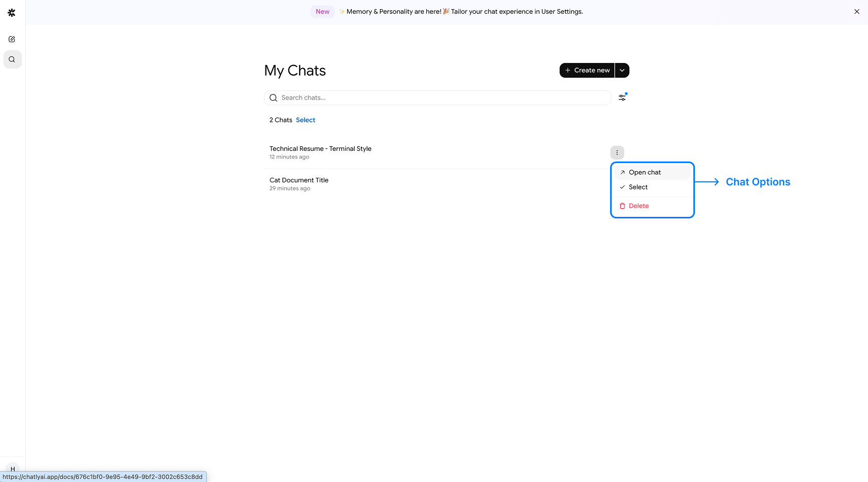Screen dimensions: 868x482
Task: Start a new chat via the compose icon
Action: [x=12, y=39]
